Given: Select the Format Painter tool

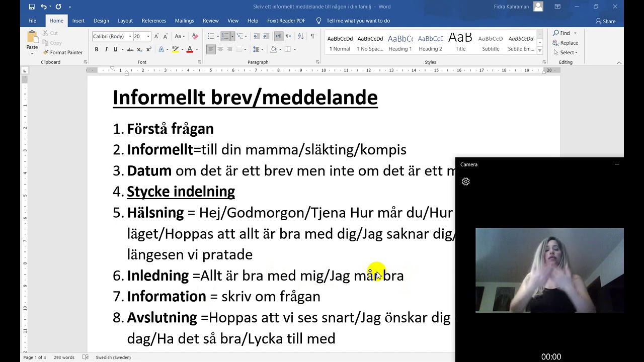Looking at the screenshot, I should [62, 52].
